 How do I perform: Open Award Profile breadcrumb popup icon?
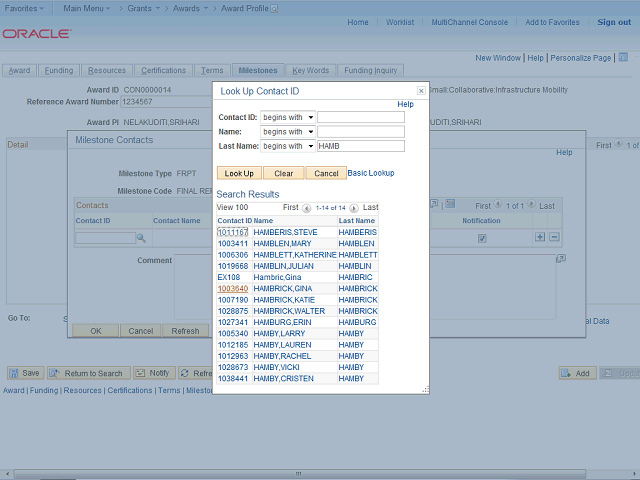pyautogui.click(x=275, y=8)
